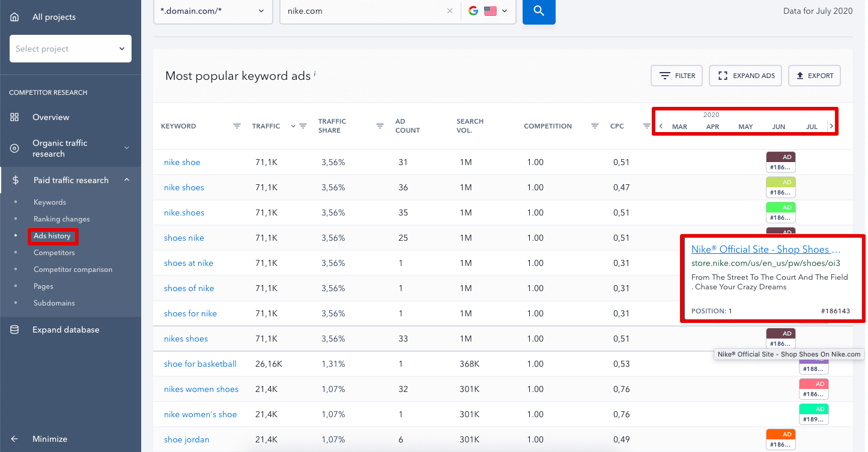
Task: Open keyword link nike.shoes
Action: point(184,212)
